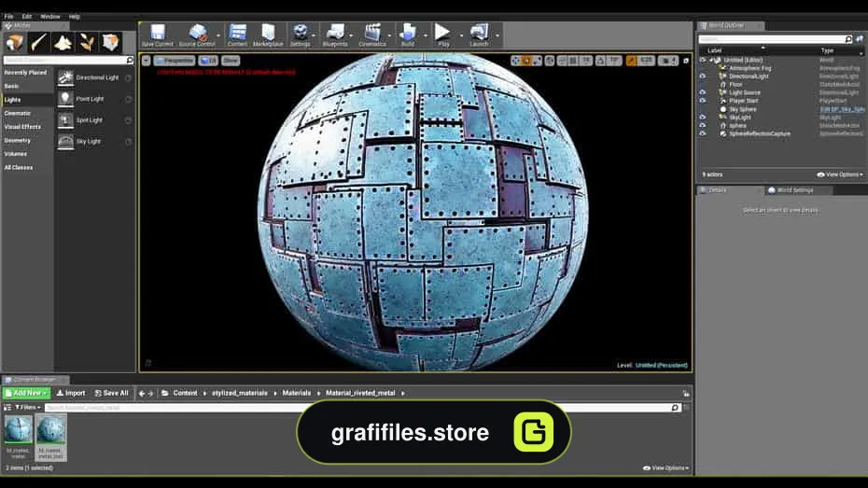The image size is (868, 488).
Task: Select the rotate gizmo tool in viewport
Action: click(x=525, y=61)
